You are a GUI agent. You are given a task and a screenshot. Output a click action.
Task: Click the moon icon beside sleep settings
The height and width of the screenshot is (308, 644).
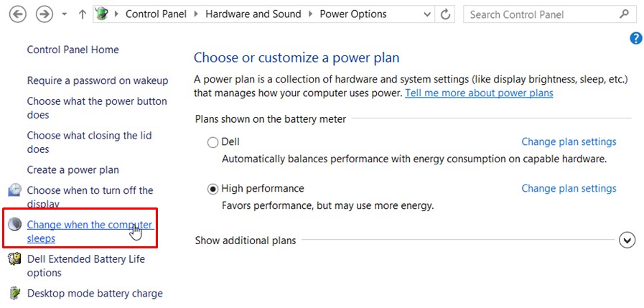pyautogui.click(x=14, y=225)
